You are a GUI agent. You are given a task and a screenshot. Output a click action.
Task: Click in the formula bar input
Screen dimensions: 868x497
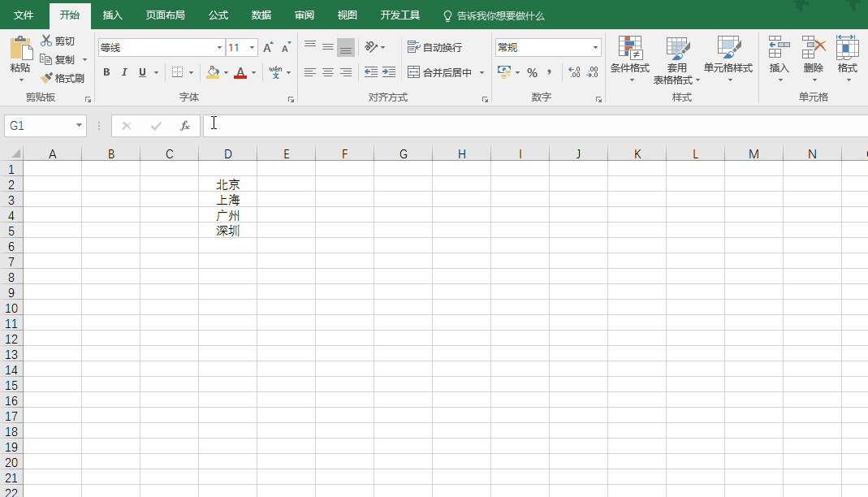coord(535,126)
